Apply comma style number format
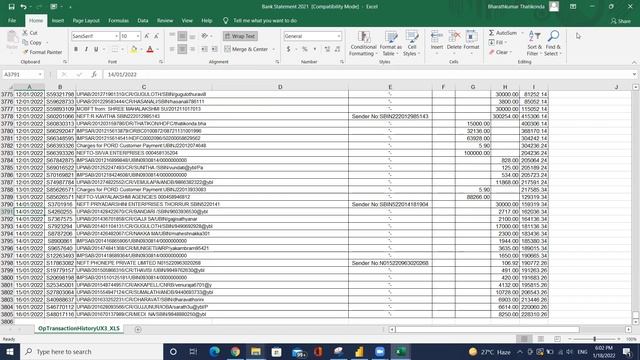The width and height of the screenshot is (640, 360). (315, 49)
